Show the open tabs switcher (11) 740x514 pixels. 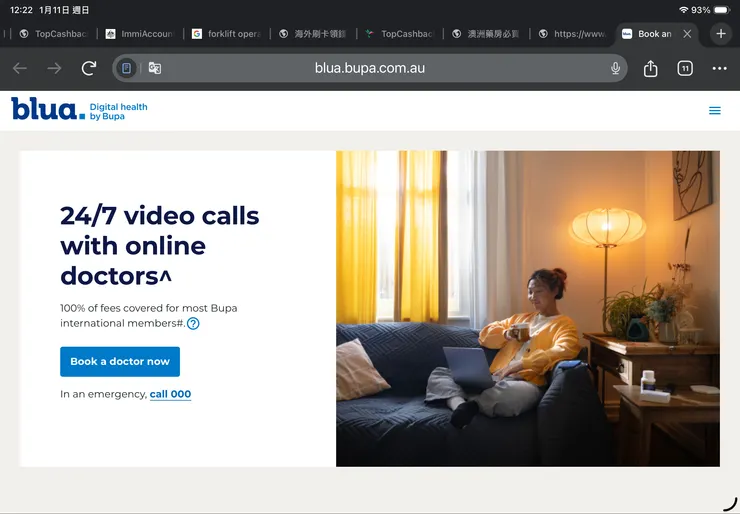click(x=685, y=68)
